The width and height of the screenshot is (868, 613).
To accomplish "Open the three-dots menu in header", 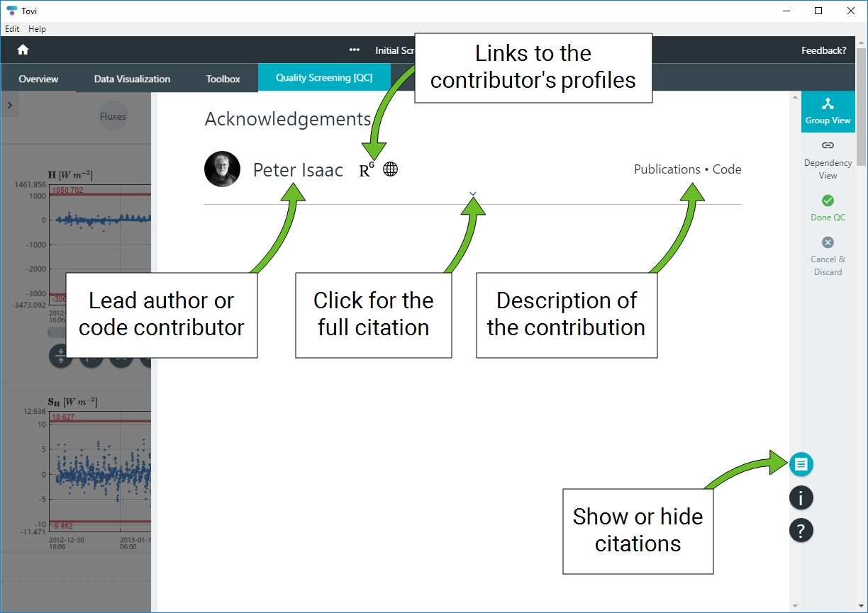I will point(355,50).
